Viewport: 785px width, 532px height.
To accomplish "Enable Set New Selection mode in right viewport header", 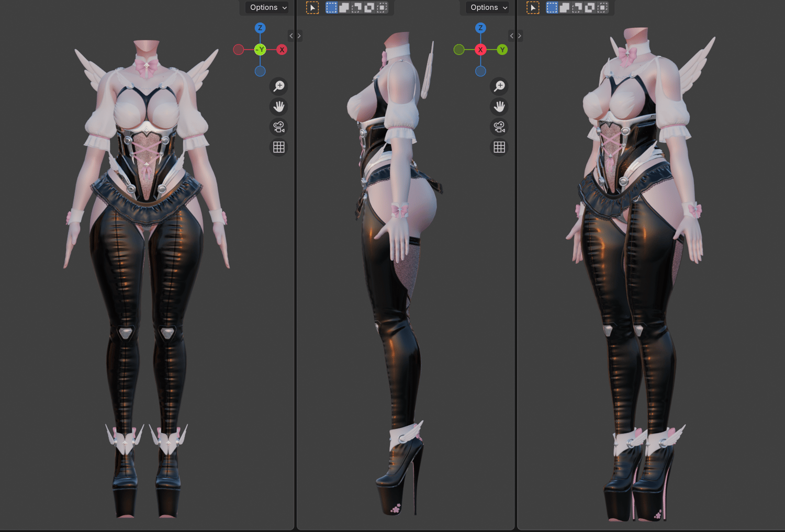I will pyautogui.click(x=552, y=7).
